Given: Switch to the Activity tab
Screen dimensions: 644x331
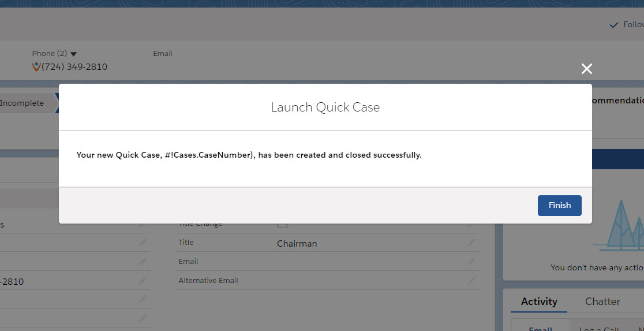Looking at the screenshot, I should click(x=539, y=302).
